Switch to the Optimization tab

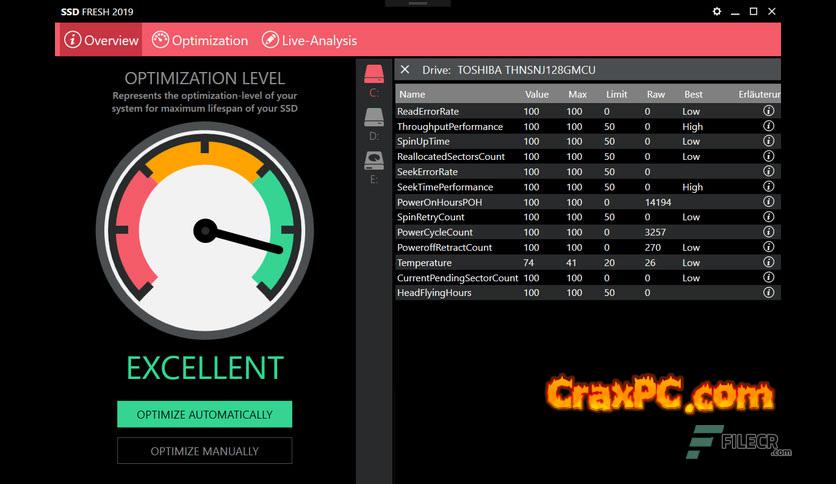point(200,40)
